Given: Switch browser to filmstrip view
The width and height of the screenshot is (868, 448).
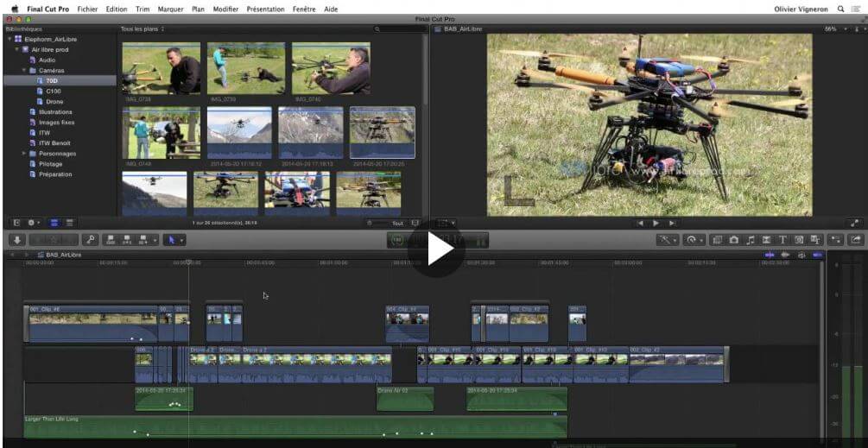Looking at the screenshot, I should coord(53,223).
